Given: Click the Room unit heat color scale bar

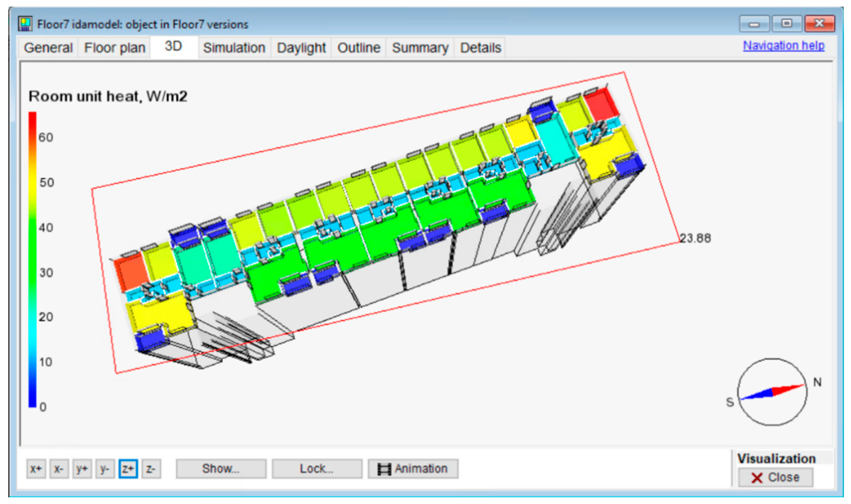Looking at the screenshot, I should pyautogui.click(x=32, y=260).
